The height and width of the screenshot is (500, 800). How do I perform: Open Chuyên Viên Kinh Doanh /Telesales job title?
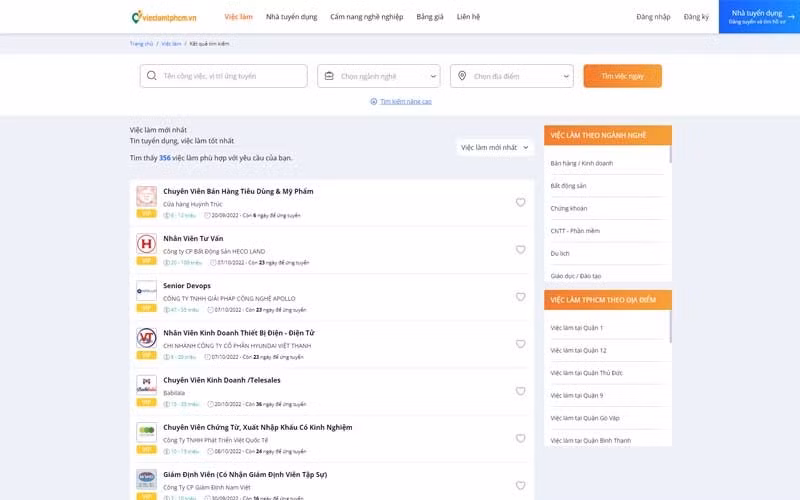point(222,380)
